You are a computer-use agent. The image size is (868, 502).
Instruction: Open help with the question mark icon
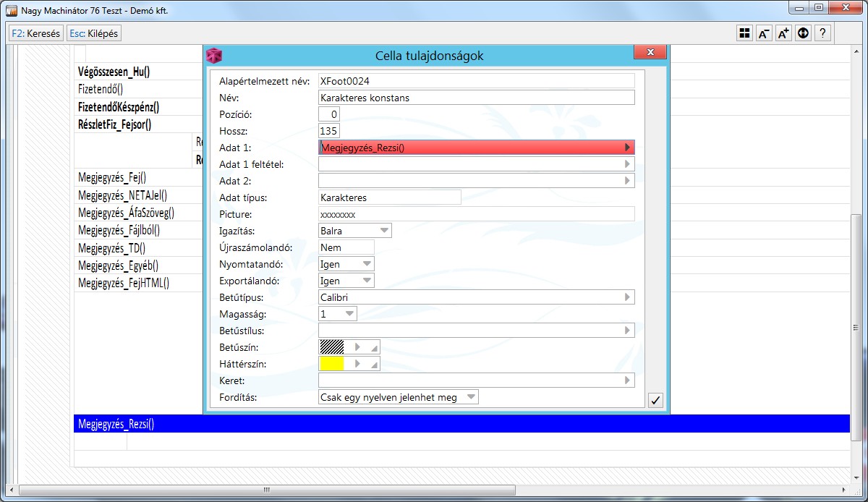pyautogui.click(x=822, y=33)
